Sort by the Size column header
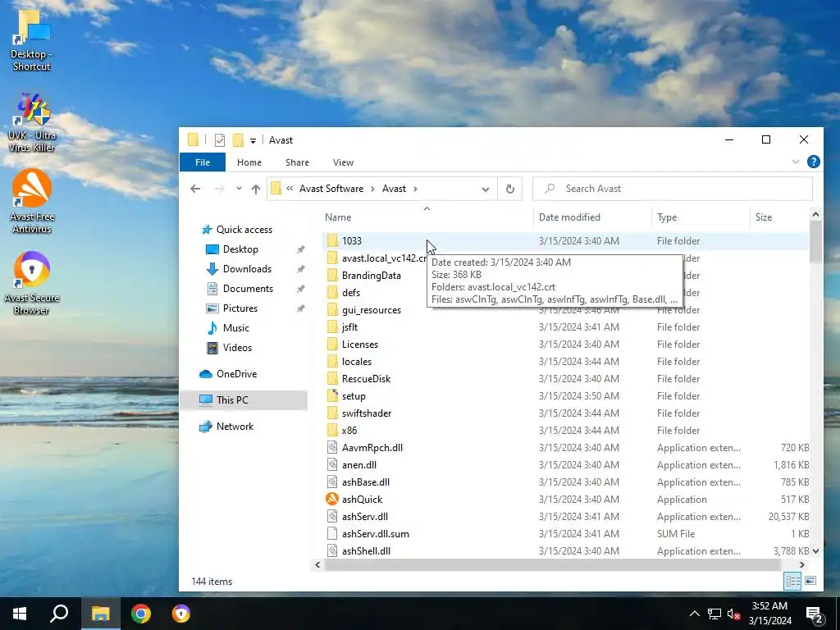This screenshot has width=840, height=630. 779,217
